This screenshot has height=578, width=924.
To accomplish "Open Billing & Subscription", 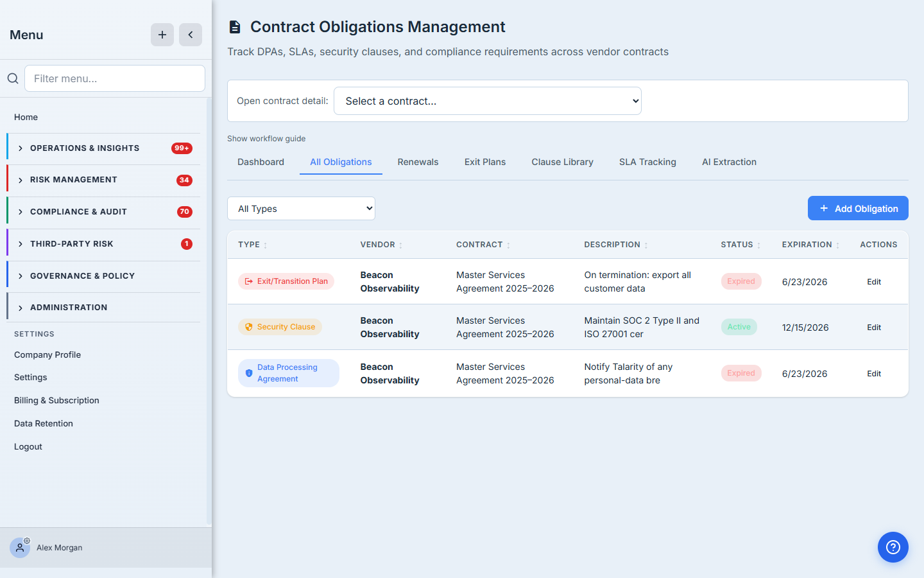I will click(56, 400).
